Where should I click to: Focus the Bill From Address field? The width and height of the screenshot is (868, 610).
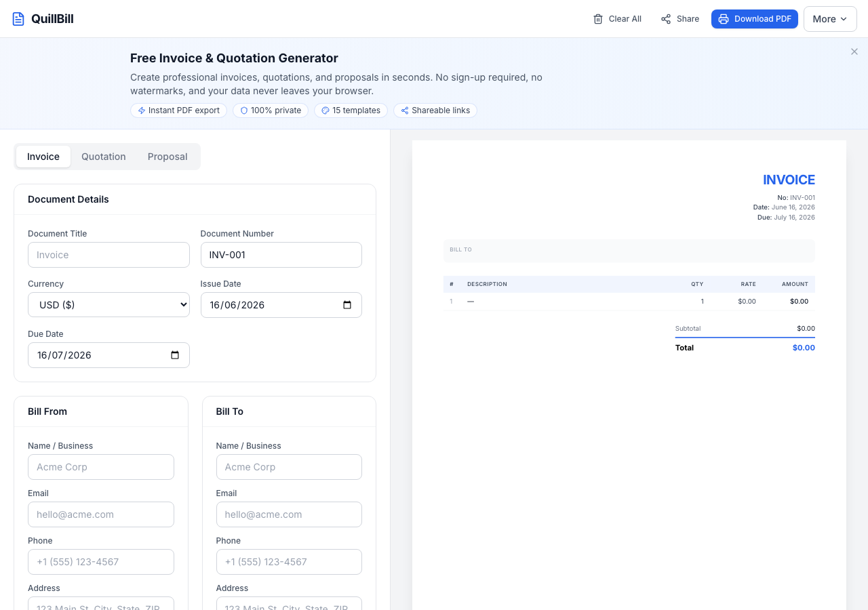coord(101,604)
